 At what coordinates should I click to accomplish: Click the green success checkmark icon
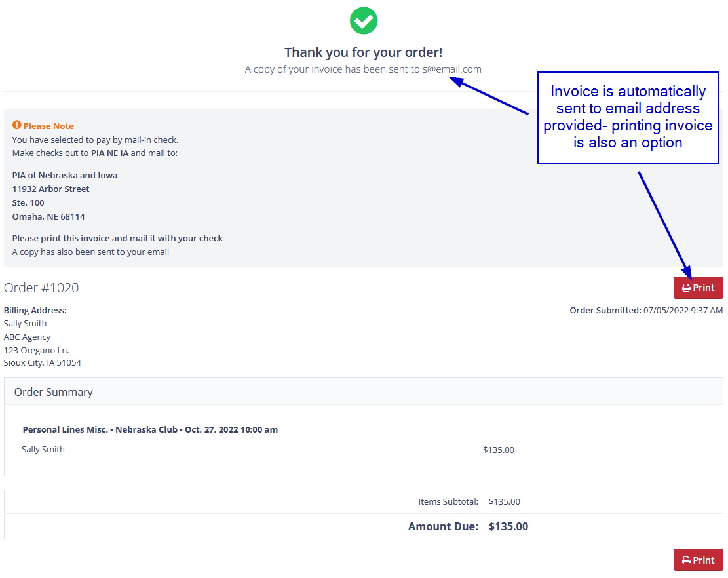(363, 20)
